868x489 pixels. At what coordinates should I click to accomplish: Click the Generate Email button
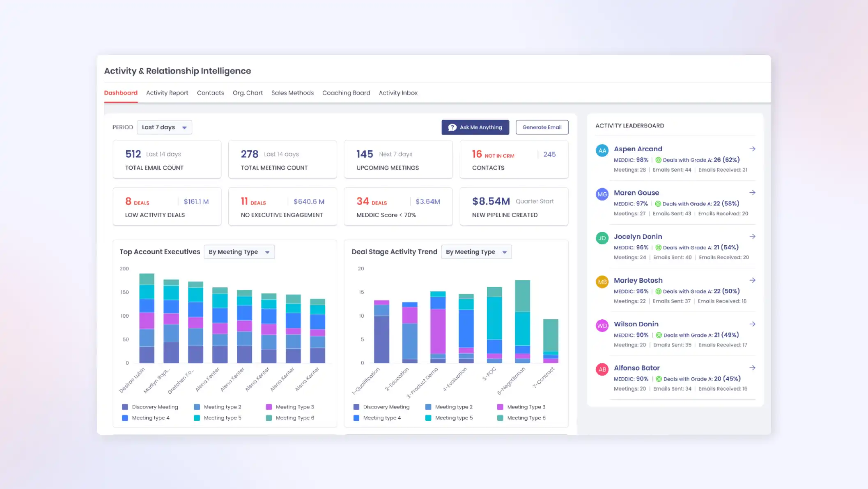click(x=542, y=127)
